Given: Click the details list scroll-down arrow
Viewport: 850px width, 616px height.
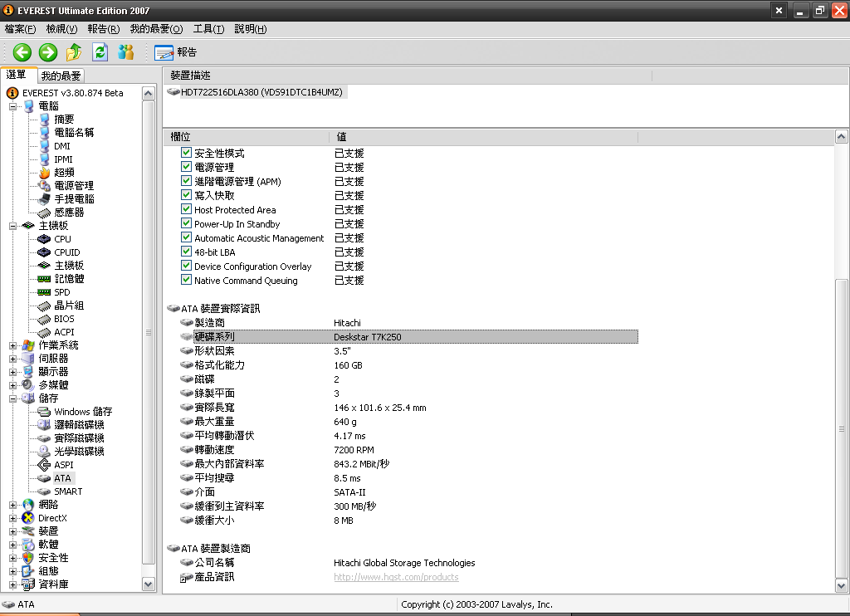Looking at the screenshot, I should [x=842, y=585].
